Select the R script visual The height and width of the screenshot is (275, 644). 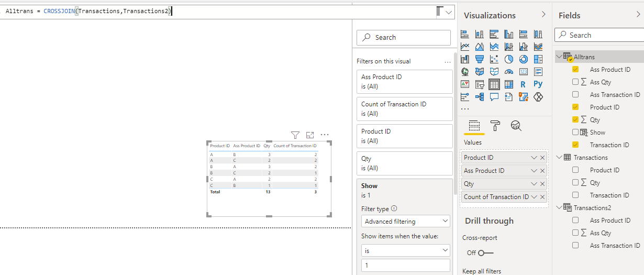pos(524,84)
